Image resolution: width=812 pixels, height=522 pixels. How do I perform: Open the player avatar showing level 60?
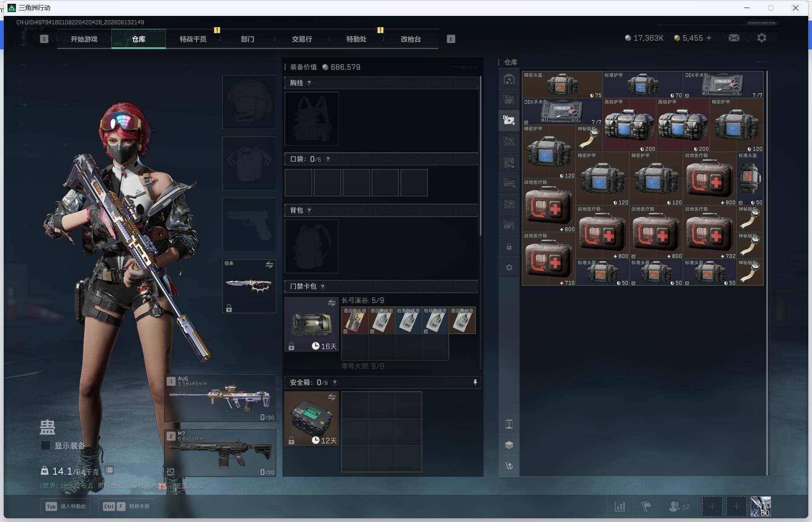tap(761, 507)
